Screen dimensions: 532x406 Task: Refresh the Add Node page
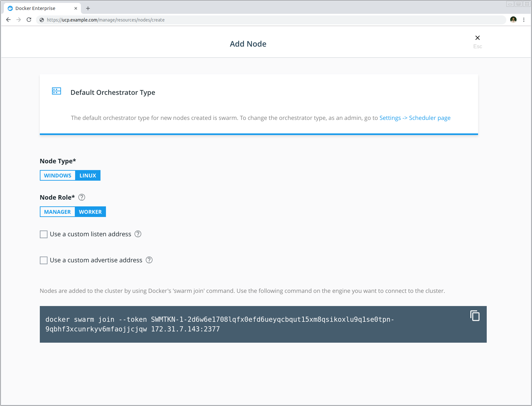[x=29, y=20]
